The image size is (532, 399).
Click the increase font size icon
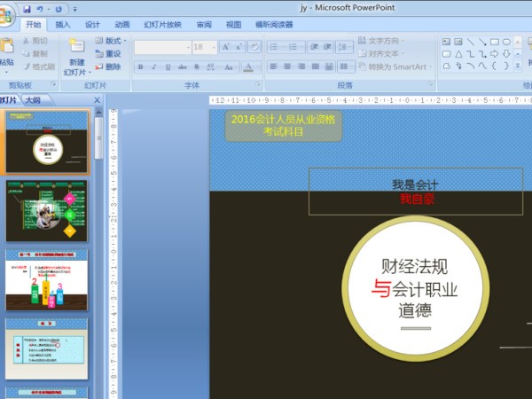coord(225,46)
